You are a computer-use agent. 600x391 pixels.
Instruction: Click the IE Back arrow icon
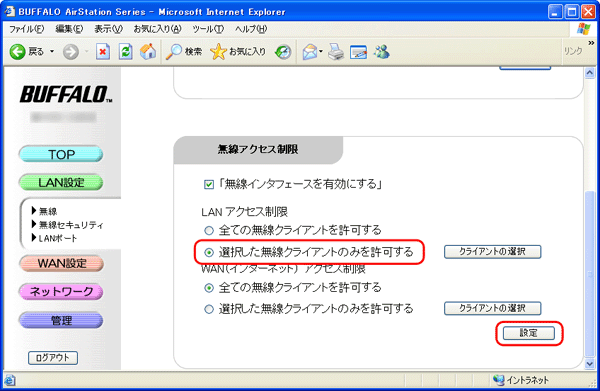pos(18,52)
